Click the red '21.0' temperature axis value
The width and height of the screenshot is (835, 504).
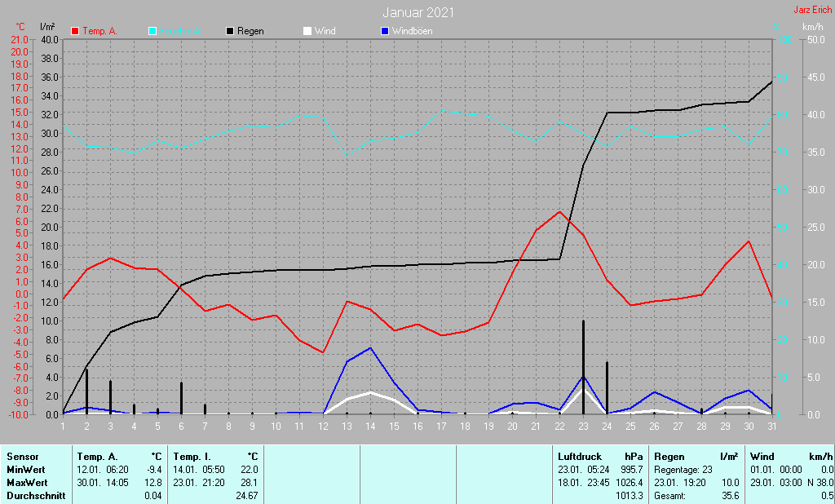click(20, 40)
